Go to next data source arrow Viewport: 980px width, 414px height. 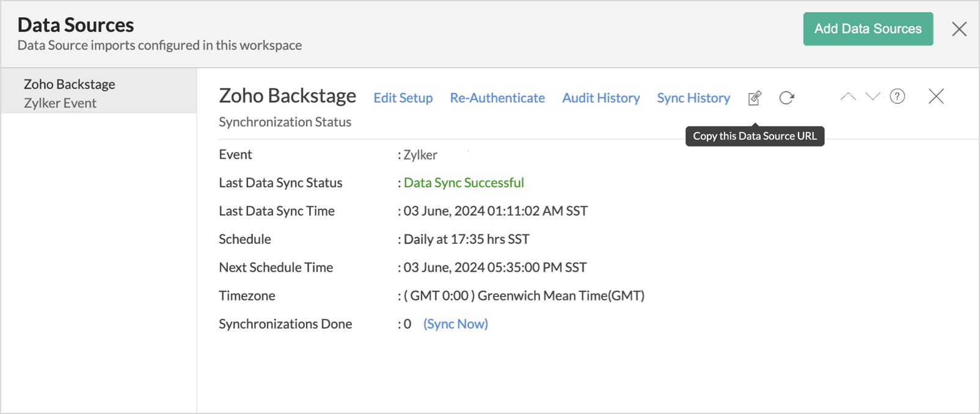pos(873,96)
